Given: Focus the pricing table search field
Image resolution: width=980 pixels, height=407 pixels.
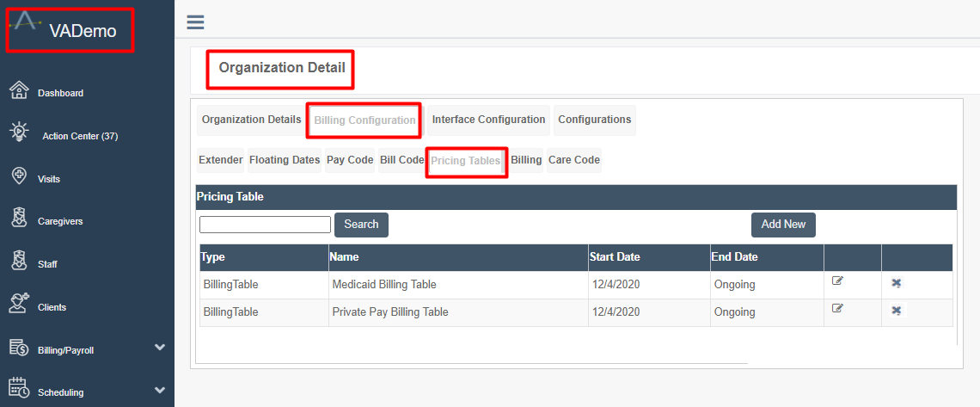Looking at the screenshot, I should pyautogui.click(x=265, y=225).
